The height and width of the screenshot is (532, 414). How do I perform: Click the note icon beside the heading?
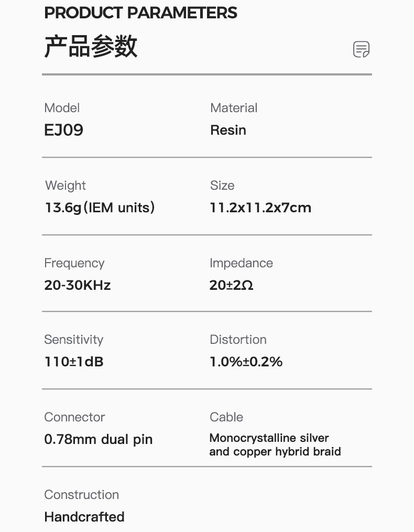361,49
